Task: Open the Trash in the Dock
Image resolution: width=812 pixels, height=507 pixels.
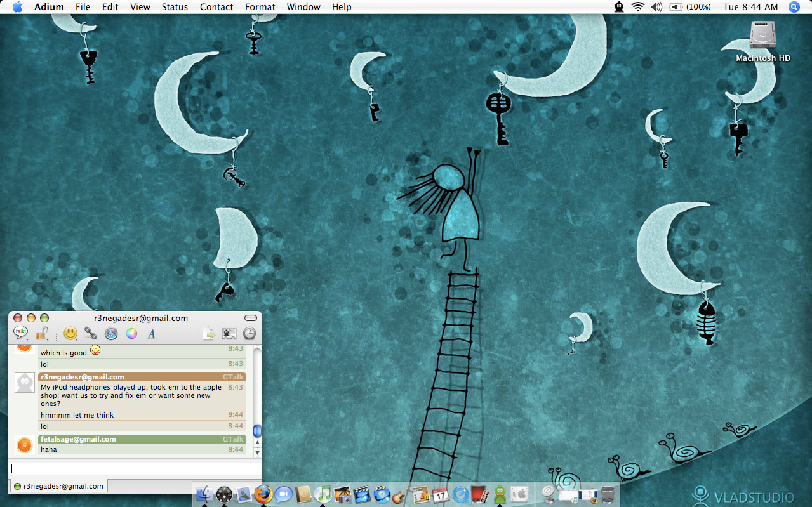Action: coord(608,494)
